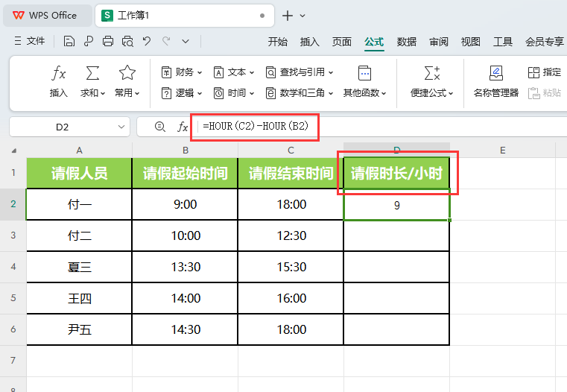The height and width of the screenshot is (392, 567).
Task: Switch to the 视图 ribbon tab
Action: 470,42
